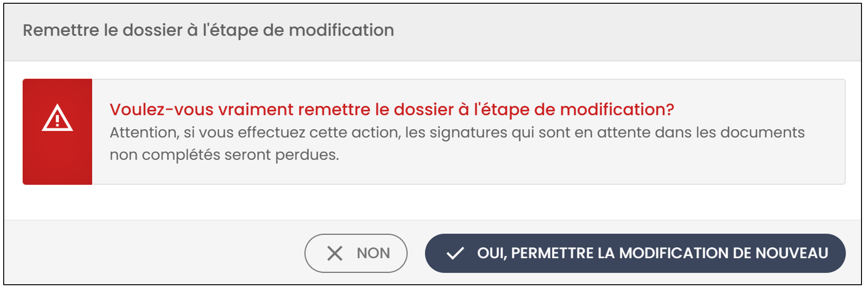Click the words MODIFICATION DE NOUVEAU

point(723,253)
